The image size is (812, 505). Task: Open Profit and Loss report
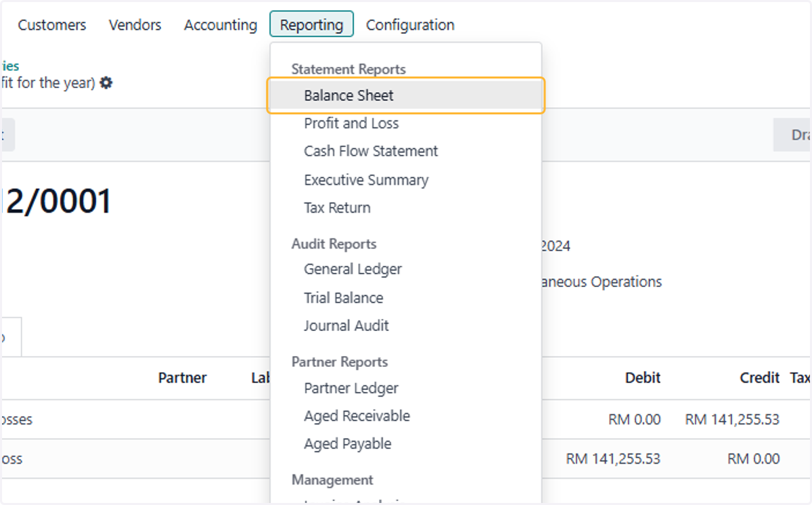pyautogui.click(x=351, y=123)
